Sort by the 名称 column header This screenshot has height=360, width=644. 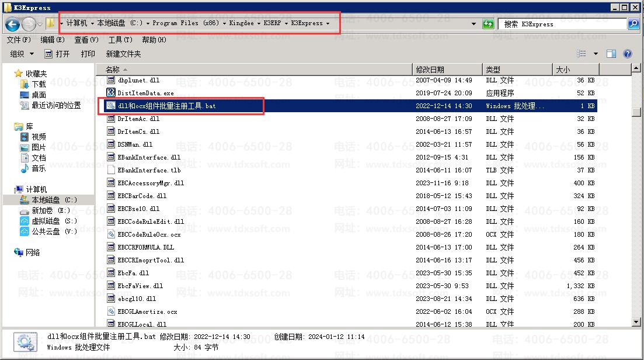254,70
